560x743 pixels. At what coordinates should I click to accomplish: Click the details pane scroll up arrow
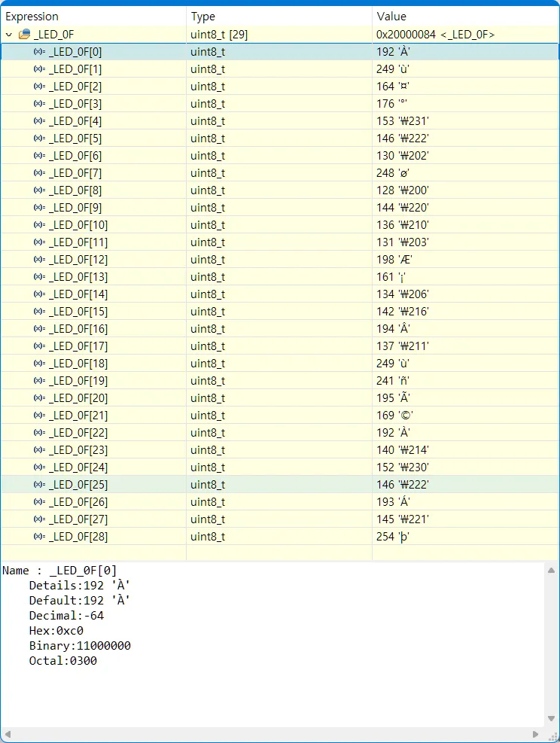(x=551, y=571)
